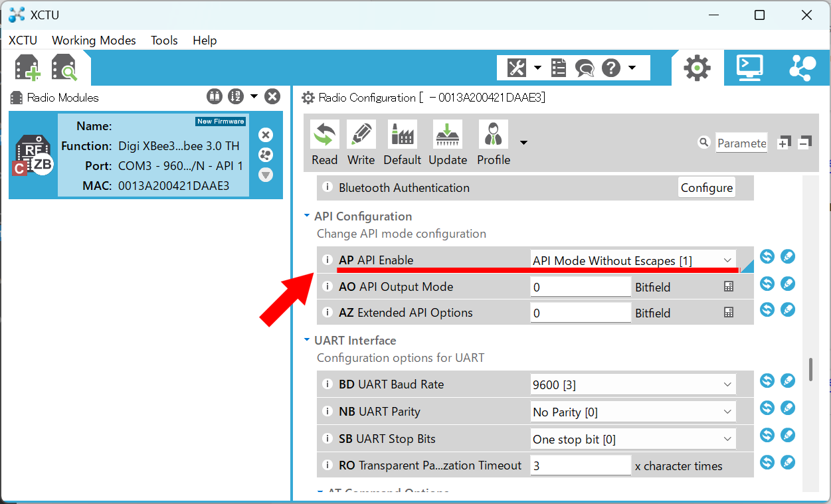Open the feedback speech bubble icon

point(585,68)
